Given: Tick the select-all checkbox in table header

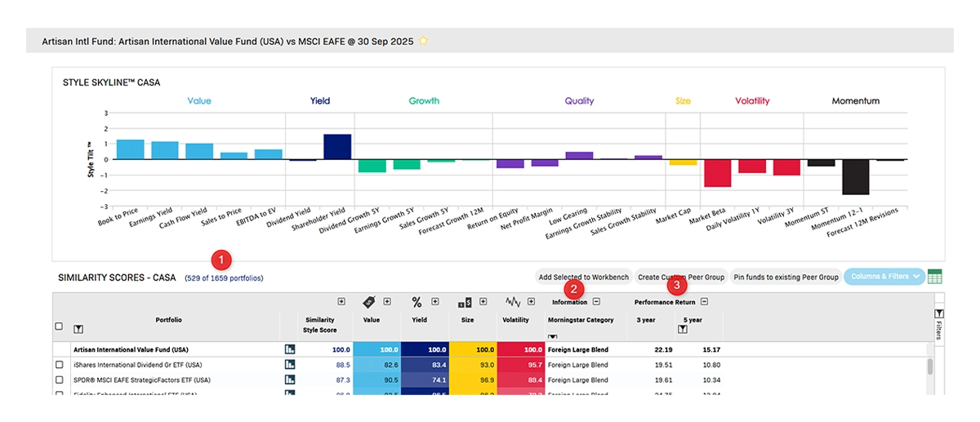Looking at the screenshot, I should [x=58, y=326].
